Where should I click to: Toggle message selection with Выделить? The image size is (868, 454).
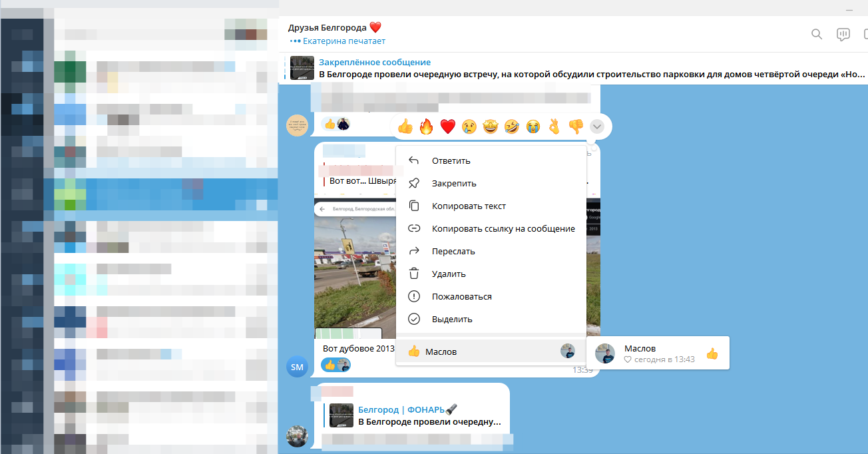point(451,319)
